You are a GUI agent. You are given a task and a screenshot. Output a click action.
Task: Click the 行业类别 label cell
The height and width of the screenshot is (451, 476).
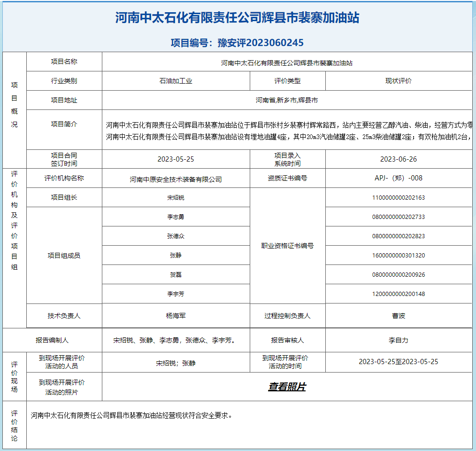click(64, 81)
